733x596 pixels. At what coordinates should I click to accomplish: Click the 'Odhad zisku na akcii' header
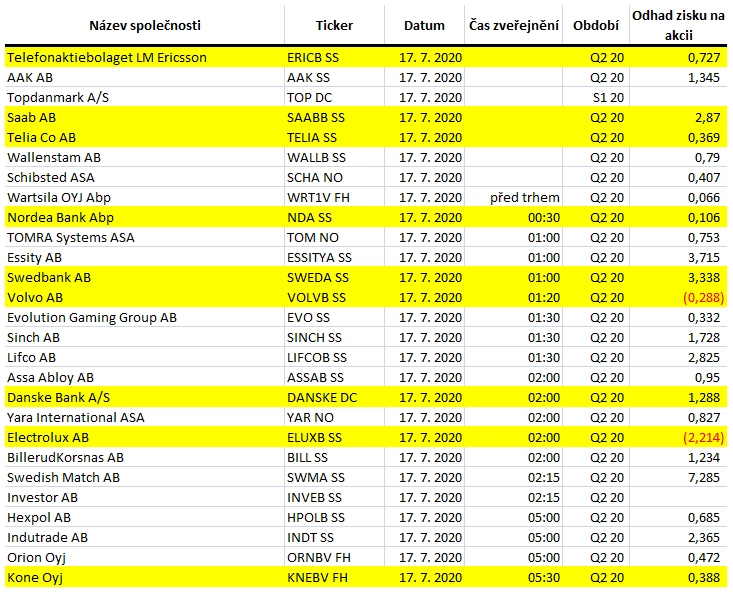(678, 25)
